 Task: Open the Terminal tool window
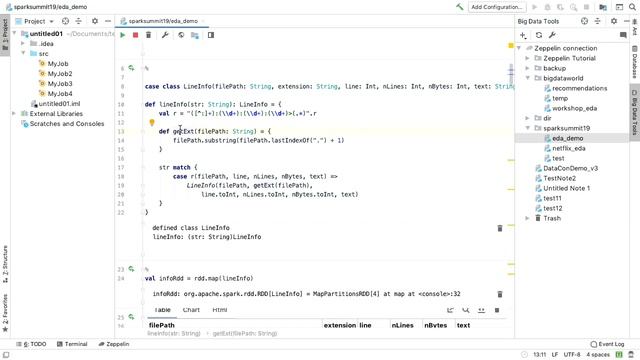click(x=72, y=344)
